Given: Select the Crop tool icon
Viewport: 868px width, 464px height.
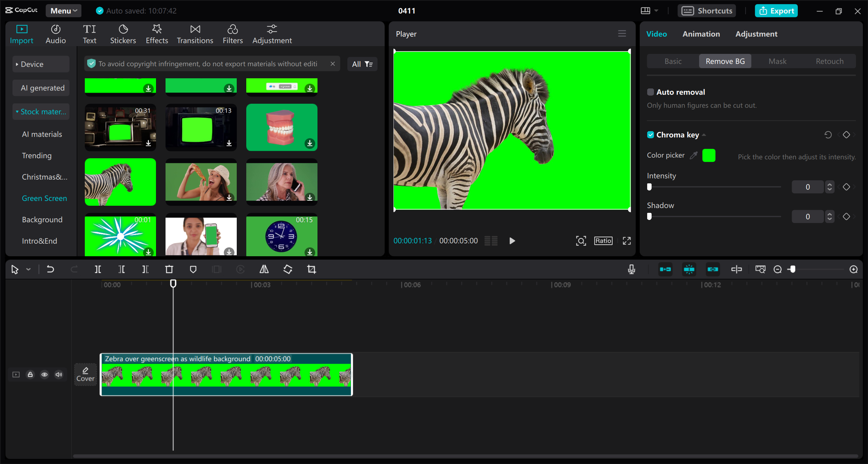Looking at the screenshot, I should 312,269.
